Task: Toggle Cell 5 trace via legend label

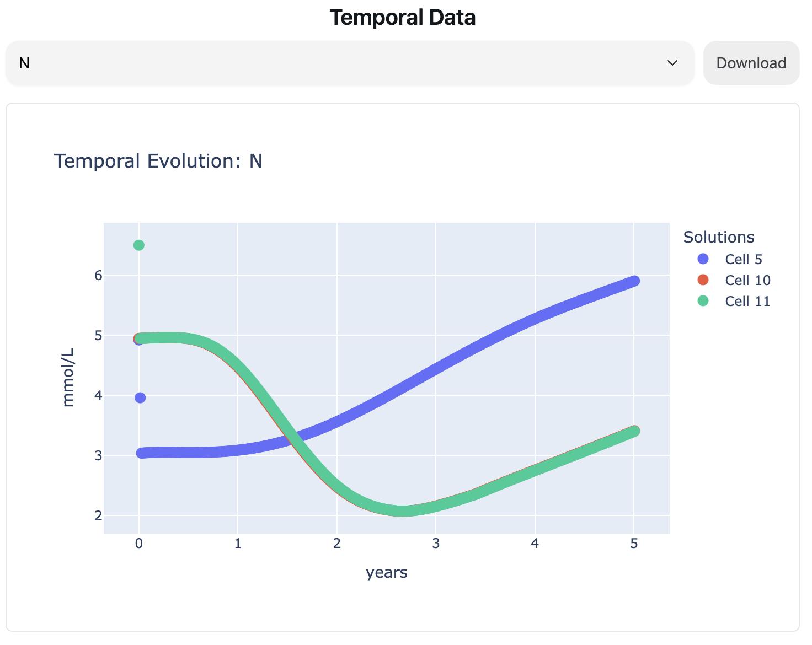Action: 743,259
